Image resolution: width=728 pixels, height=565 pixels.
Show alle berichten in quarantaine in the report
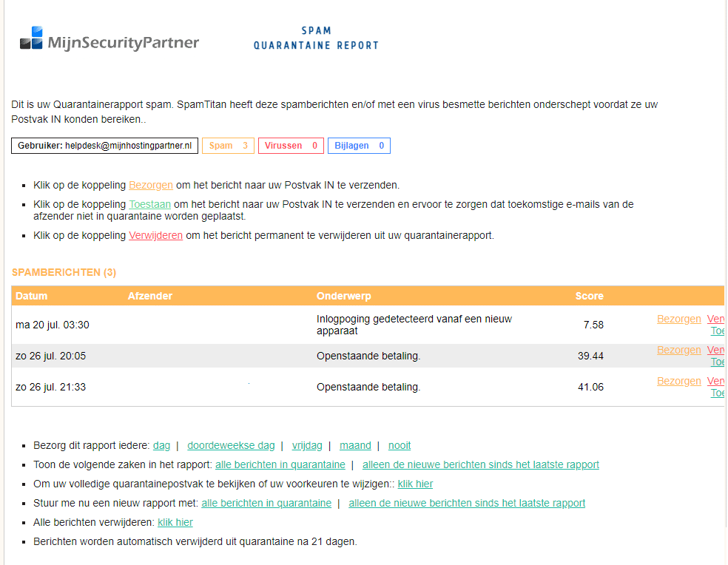pos(280,464)
